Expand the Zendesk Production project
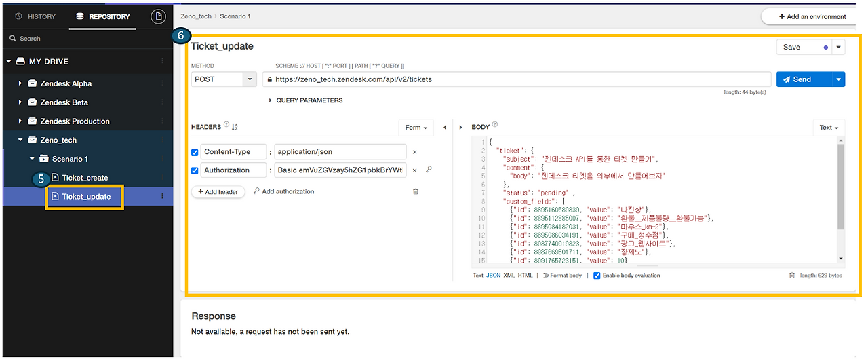 [x=20, y=121]
